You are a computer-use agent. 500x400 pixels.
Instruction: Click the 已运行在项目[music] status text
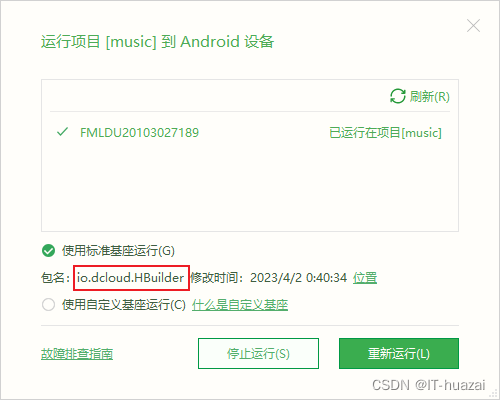click(x=385, y=133)
